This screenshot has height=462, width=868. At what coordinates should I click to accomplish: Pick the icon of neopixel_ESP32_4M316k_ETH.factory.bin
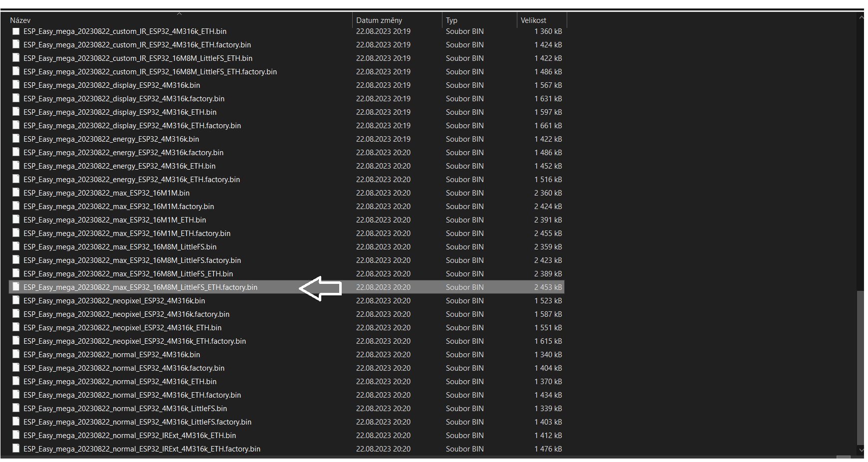(16, 341)
